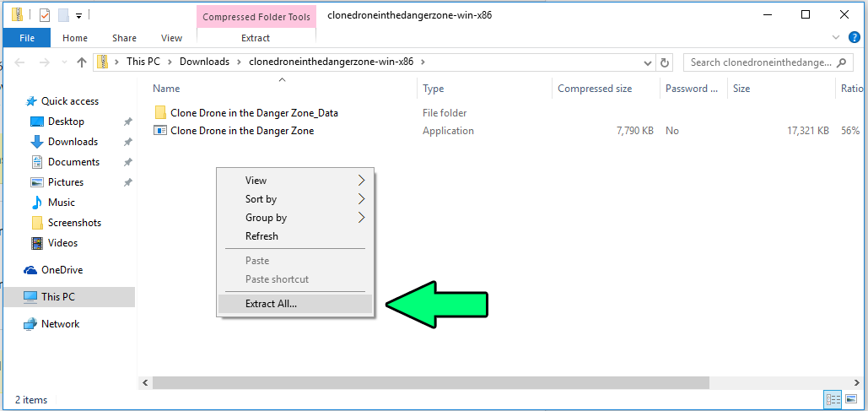
Task: Click the zip folder icon in title bar
Action: [x=17, y=15]
